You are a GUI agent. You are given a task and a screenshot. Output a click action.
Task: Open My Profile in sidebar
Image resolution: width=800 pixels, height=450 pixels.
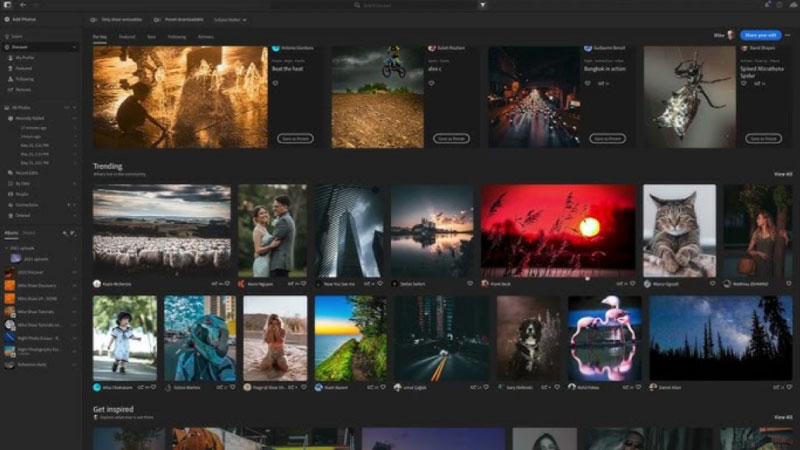pyautogui.click(x=24, y=58)
